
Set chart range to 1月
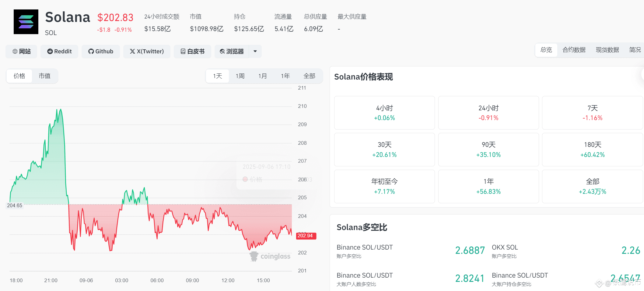coord(263,76)
